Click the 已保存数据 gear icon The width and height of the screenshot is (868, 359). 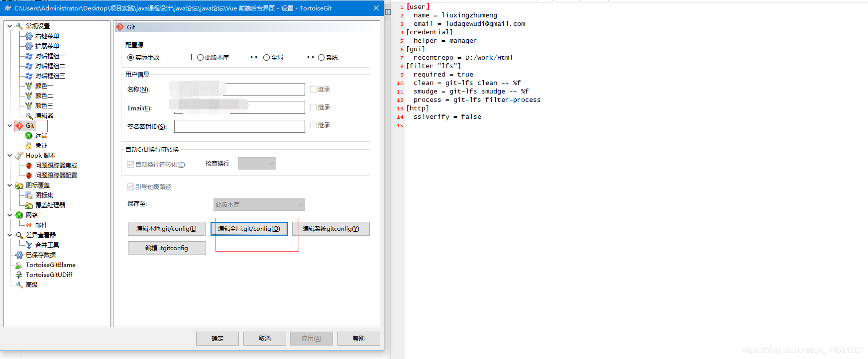point(19,255)
